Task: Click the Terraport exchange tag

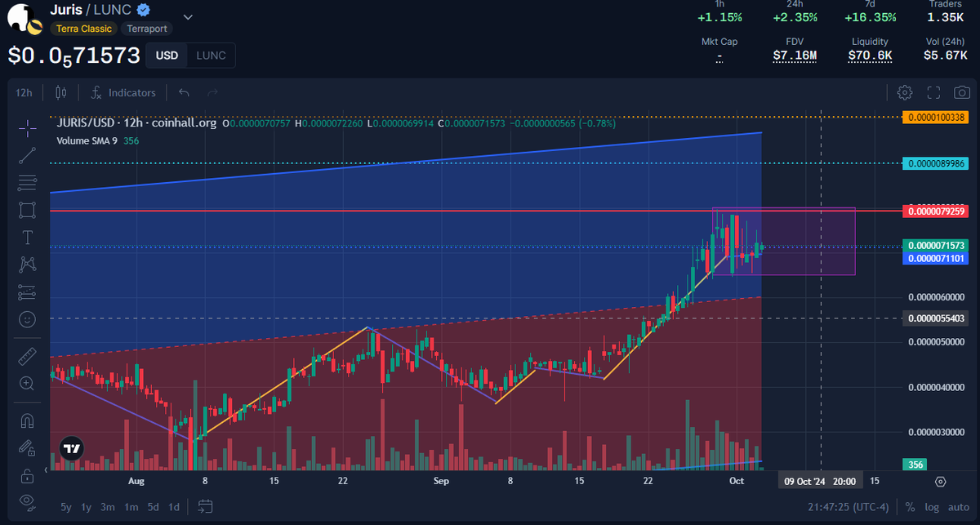Action: coord(147,29)
